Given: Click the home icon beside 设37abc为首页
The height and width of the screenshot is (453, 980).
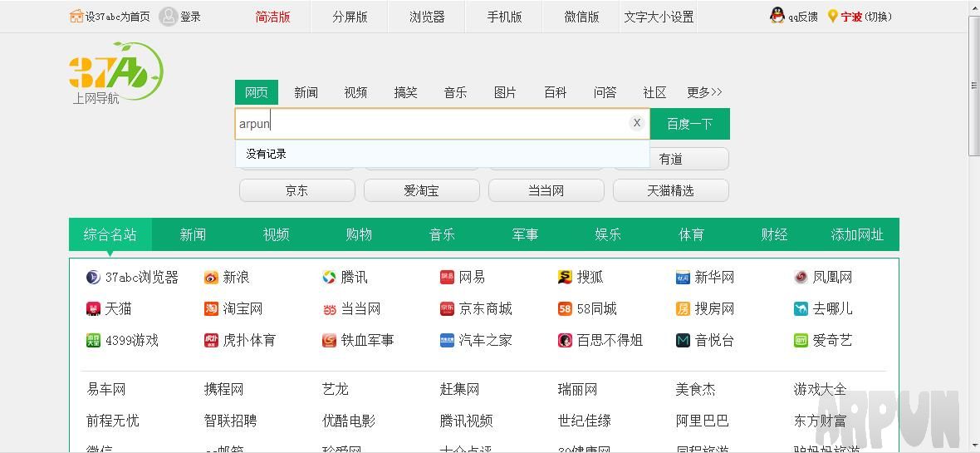Looking at the screenshot, I should pos(76,17).
